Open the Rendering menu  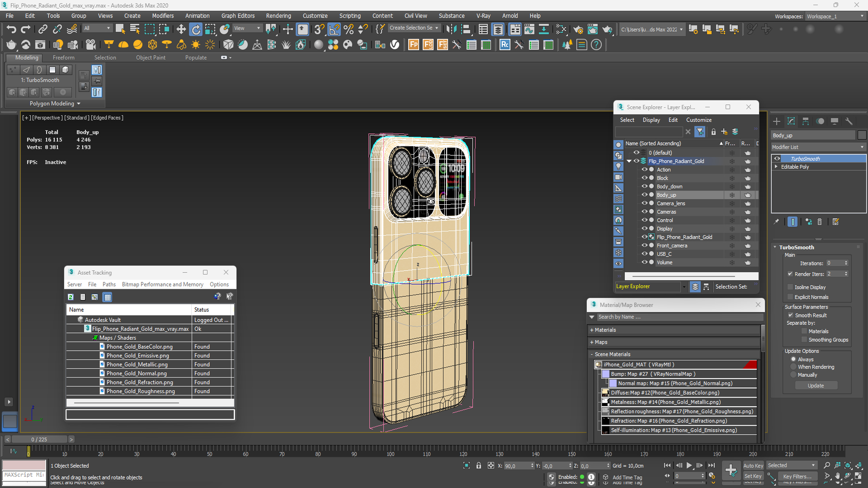tap(278, 16)
